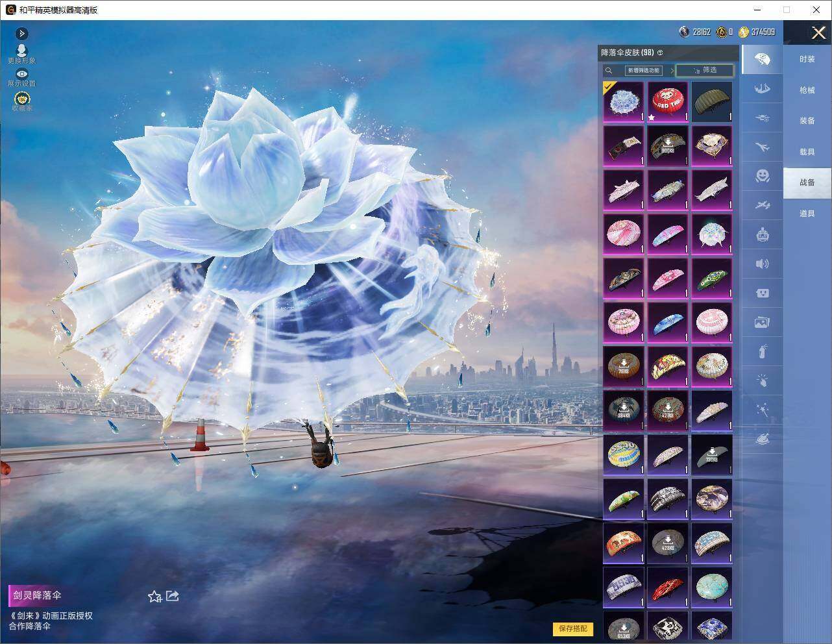
Task: Open the speaker voice sidebar category
Action: [x=763, y=264]
